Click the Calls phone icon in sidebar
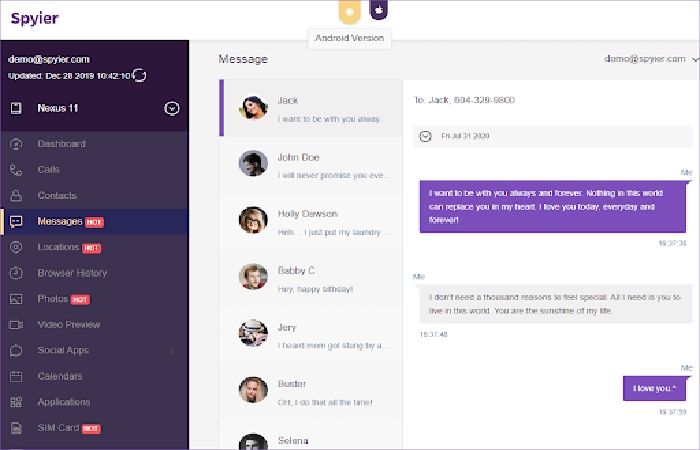Image resolution: width=700 pixels, height=450 pixels. tap(16, 170)
